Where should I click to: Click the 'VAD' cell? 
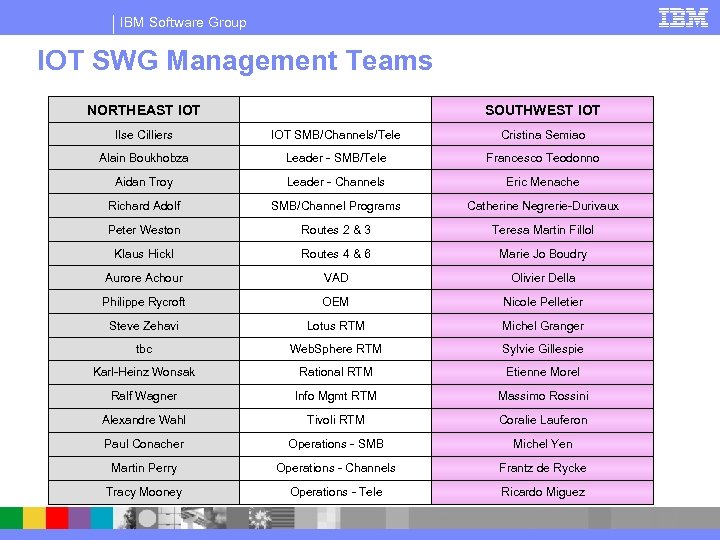(335, 277)
